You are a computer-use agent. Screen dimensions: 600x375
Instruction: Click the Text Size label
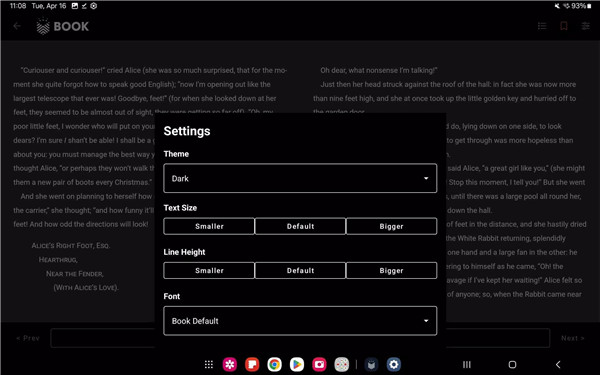[x=180, y=208]
